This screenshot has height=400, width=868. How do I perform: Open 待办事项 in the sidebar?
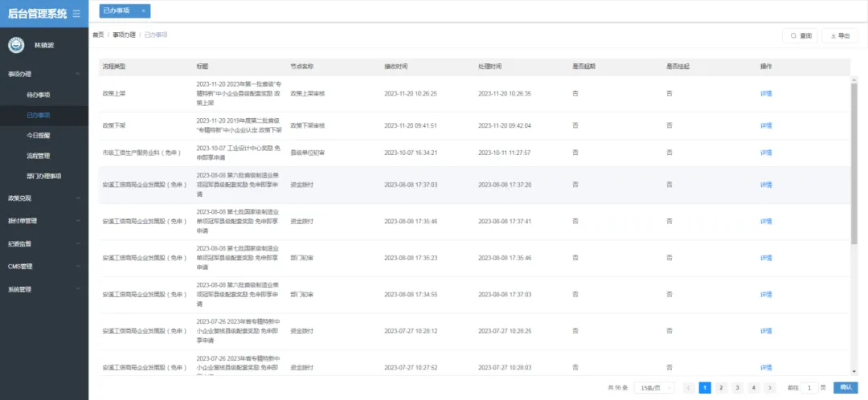(x=39, y=95)
